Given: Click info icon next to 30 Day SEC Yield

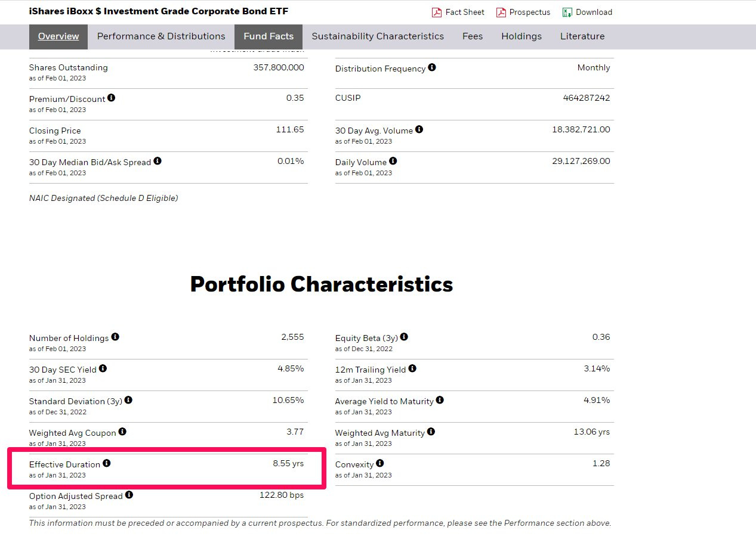Looking at the screenshot, I should coord(103,368).
